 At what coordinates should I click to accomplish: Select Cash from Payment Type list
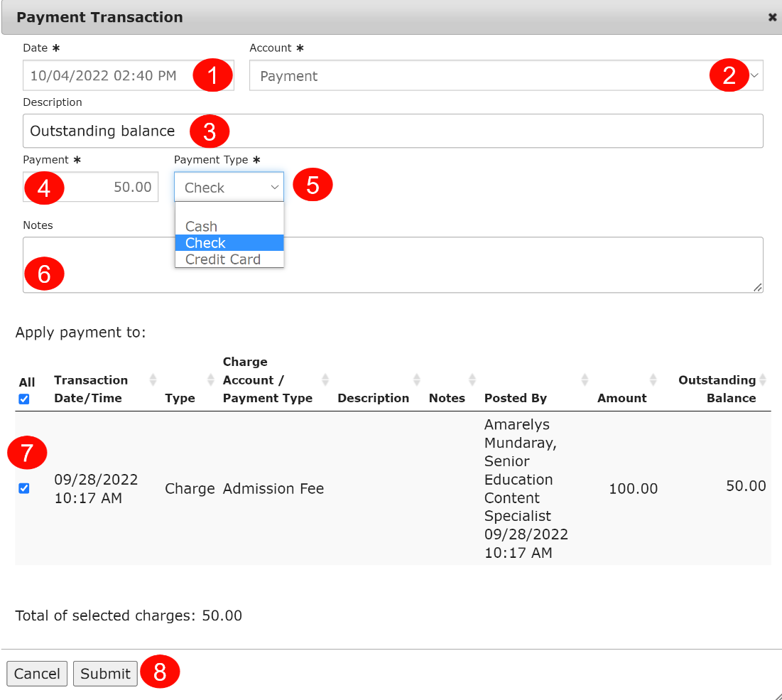tap(202, 227)
